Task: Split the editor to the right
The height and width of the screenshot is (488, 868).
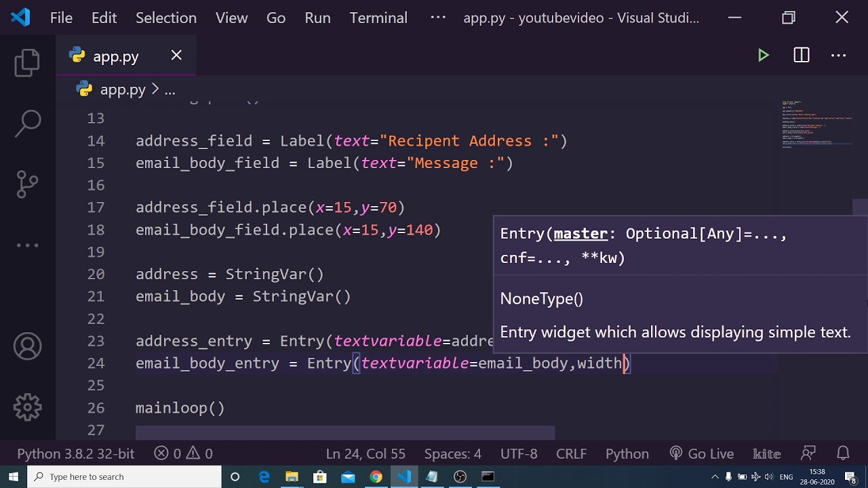Action: [x=802, y=56]
